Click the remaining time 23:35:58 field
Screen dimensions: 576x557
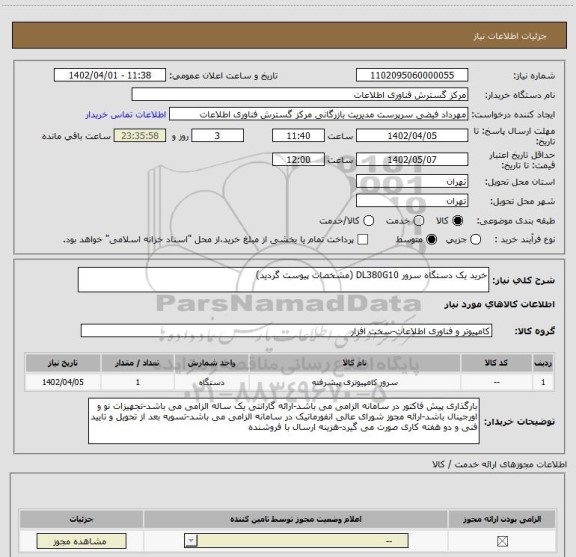(140, 136)
